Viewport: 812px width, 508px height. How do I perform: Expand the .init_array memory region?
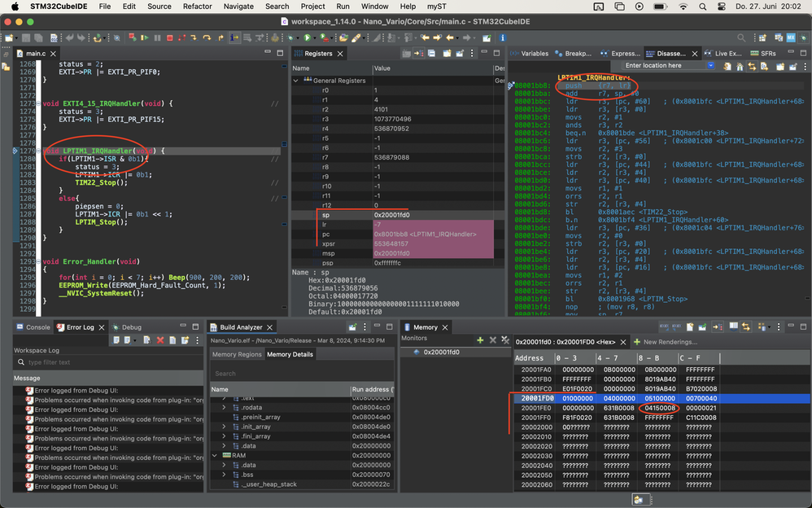(224, 426)
